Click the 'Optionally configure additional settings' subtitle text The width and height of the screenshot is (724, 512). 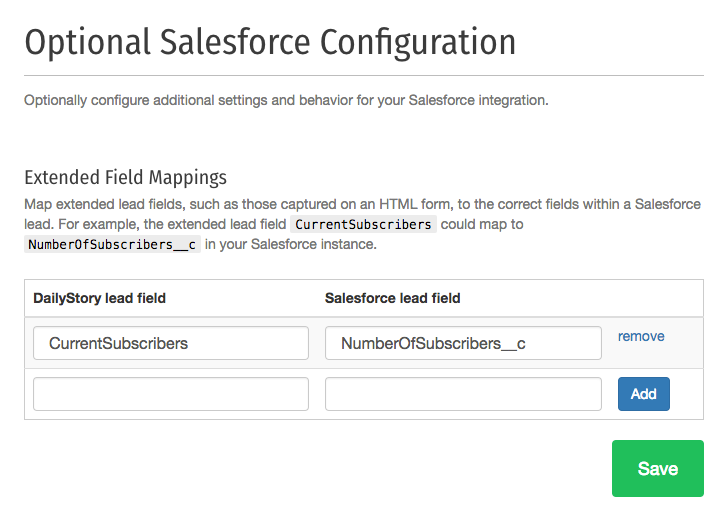click(286, 100)
